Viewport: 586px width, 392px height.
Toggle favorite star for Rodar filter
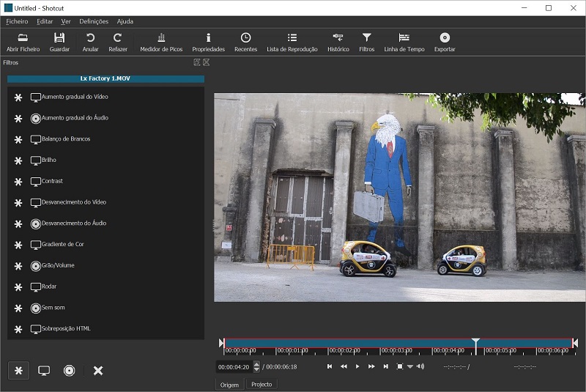point(18,287)
